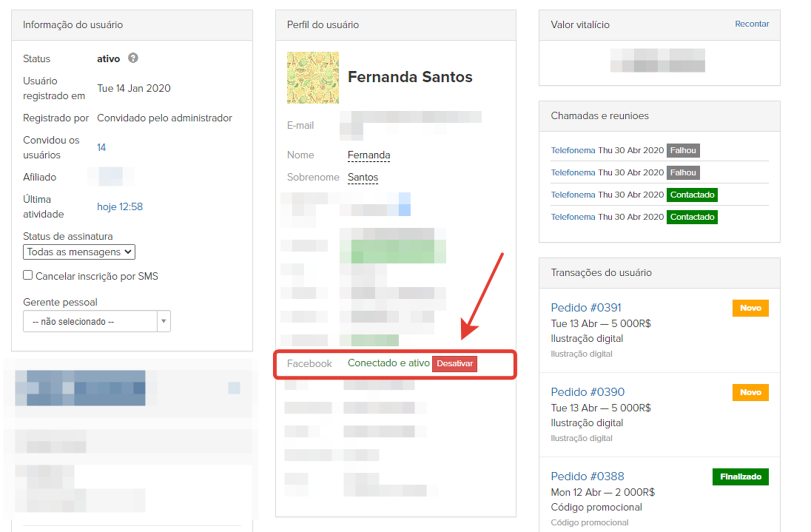This screenshot has width=811, height=532.
Task: Open order Pedido #0388
Action: point(587,477)
